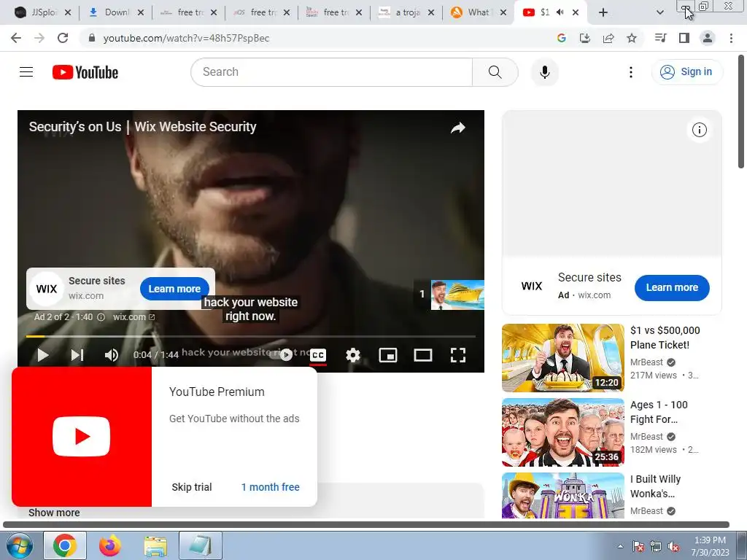The height and width of the screenshot is (560, 747).
Task: Open I Built Willy Wonka's video thumbnail
Action: point(562,495)
